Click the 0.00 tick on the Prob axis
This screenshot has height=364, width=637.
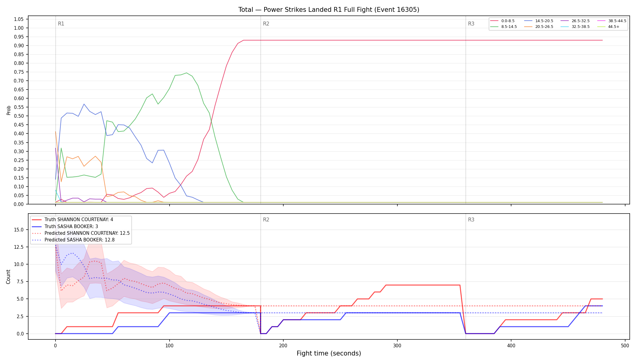(19, 204)
